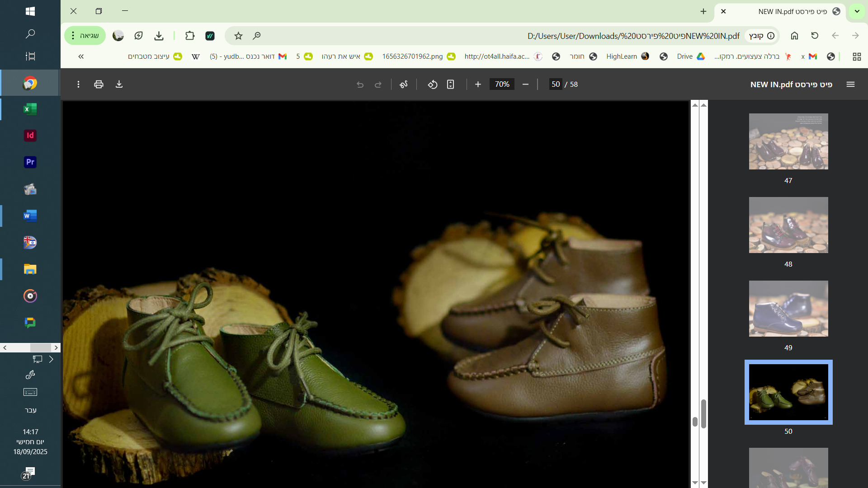Toggle the thumbnail sidebar menu
The height and width of the screenshot is (488, 868).
click(850, 84)
